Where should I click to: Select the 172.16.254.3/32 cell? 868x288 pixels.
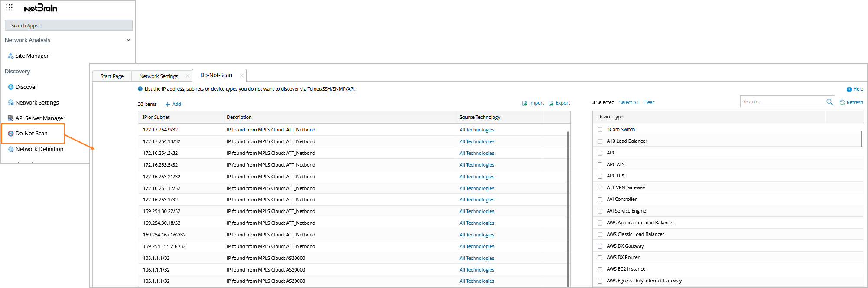pos(160,154)
